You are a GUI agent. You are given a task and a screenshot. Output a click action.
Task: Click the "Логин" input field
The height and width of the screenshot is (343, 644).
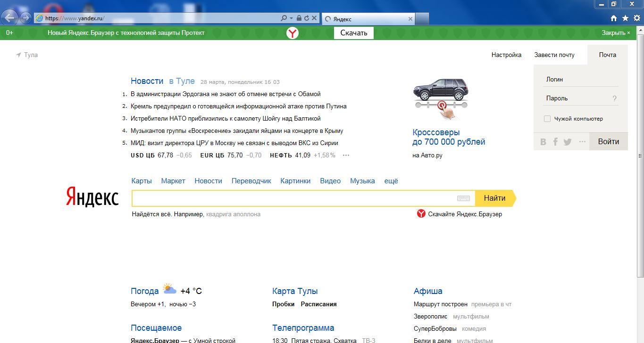pyautogui.click(x=580, y=80)
